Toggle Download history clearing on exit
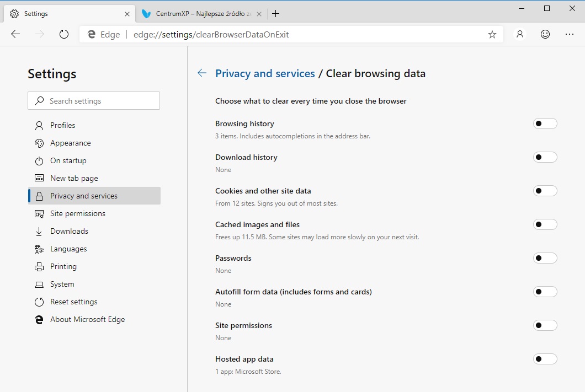 tap(545, 157)
